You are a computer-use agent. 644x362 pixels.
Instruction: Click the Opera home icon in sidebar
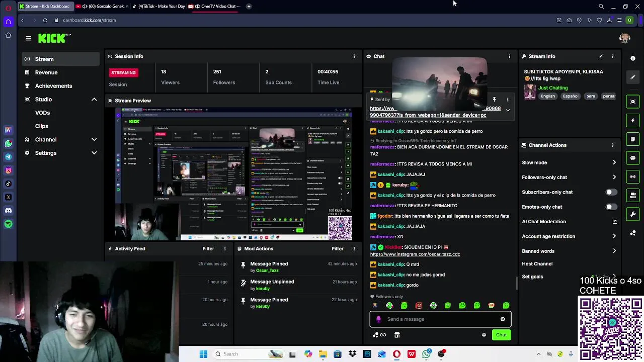8,21
